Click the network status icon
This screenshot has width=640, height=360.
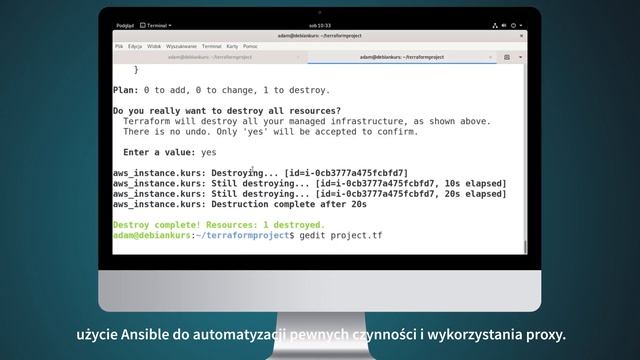coord(495,25)
